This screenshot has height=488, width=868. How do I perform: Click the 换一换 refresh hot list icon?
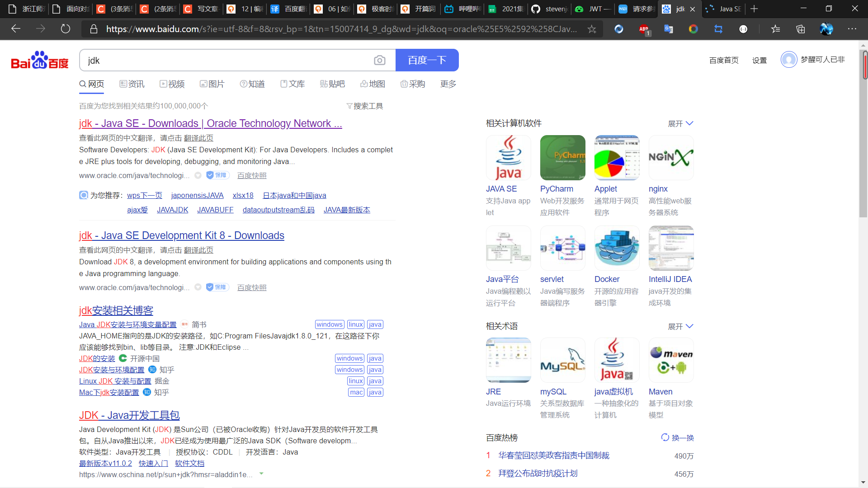(665, 437)
